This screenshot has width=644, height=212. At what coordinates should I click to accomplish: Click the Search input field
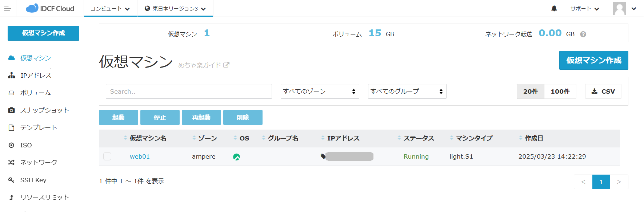[189, 91]
